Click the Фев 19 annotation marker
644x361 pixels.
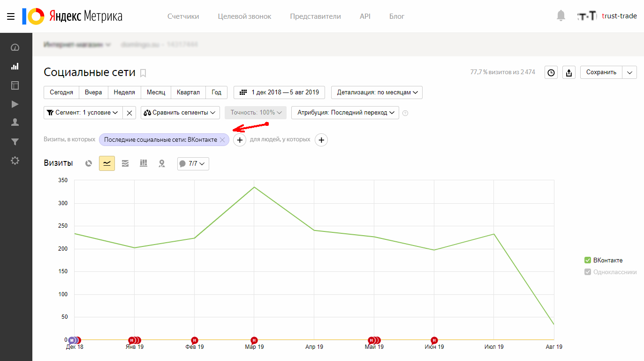pyautogui.click(x=195, y=340)
